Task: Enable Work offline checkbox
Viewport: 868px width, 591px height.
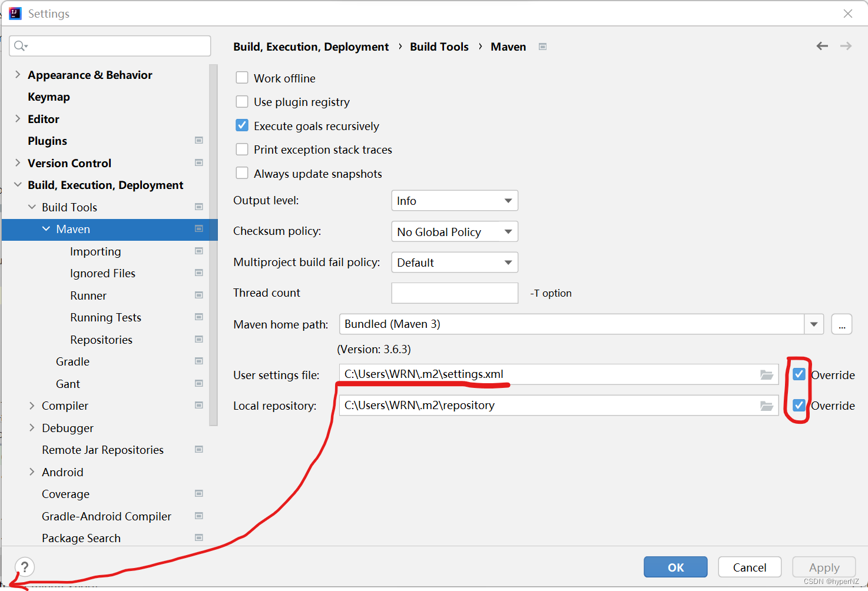Action: 242,78
